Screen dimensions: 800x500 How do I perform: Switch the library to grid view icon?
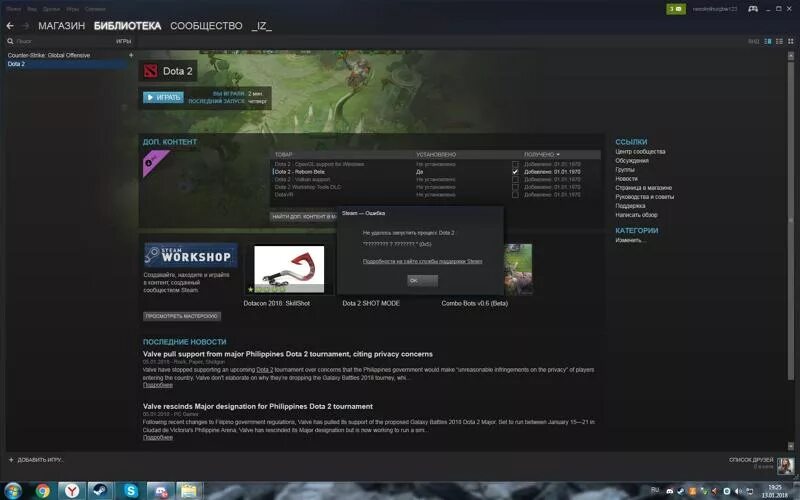click(790, 41)
